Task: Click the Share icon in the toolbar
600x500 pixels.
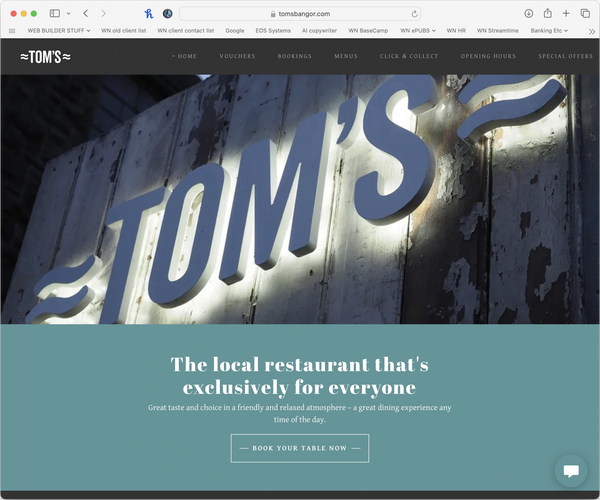Action: [x=548, y=13]
